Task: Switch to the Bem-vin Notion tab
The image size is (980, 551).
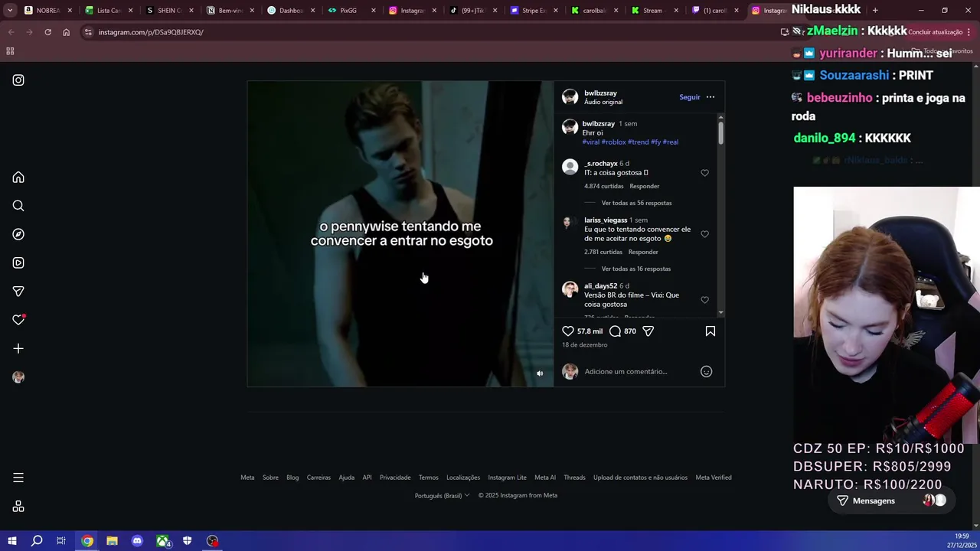Action: [230, 10]
